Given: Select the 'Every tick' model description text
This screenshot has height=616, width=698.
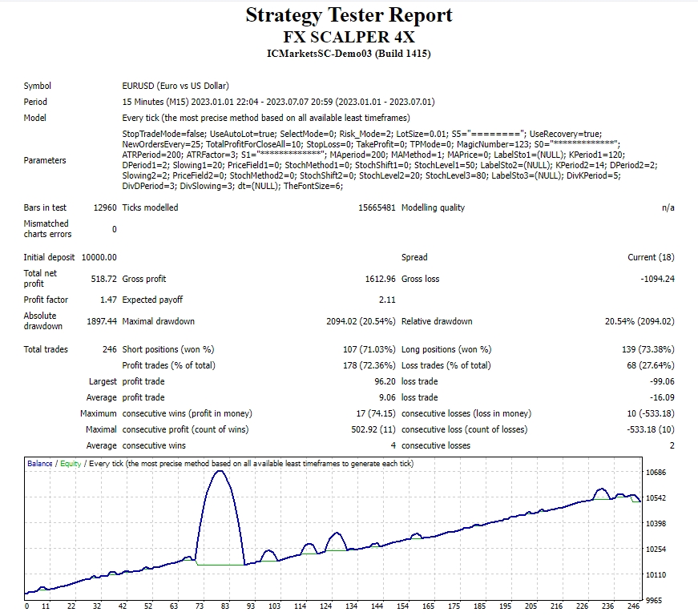Looking at the screenshot, I should click(x=266, y=118).
